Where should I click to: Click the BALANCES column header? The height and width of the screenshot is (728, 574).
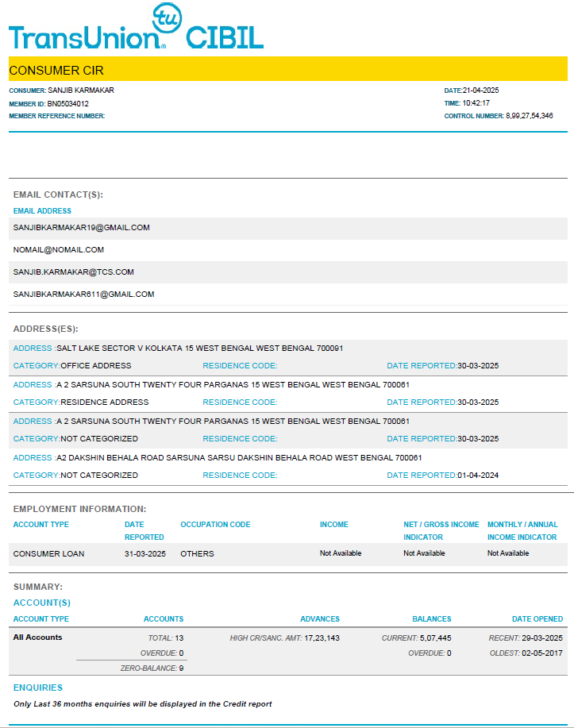tap(432, 619)
